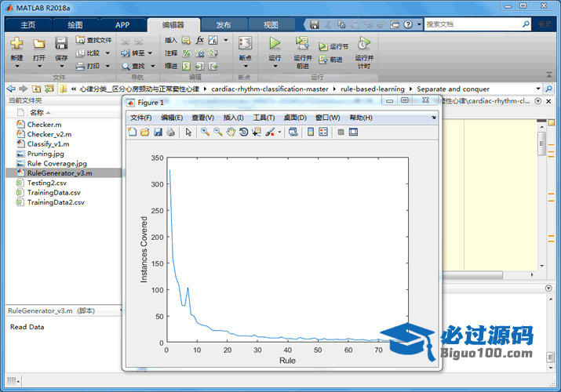Click Figure 1 print icon
Screen dimensions: 561x392
tap(171, 132)
